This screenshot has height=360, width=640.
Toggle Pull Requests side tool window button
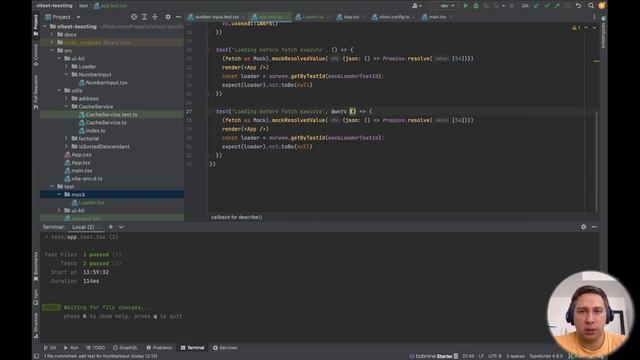point(36,92)
